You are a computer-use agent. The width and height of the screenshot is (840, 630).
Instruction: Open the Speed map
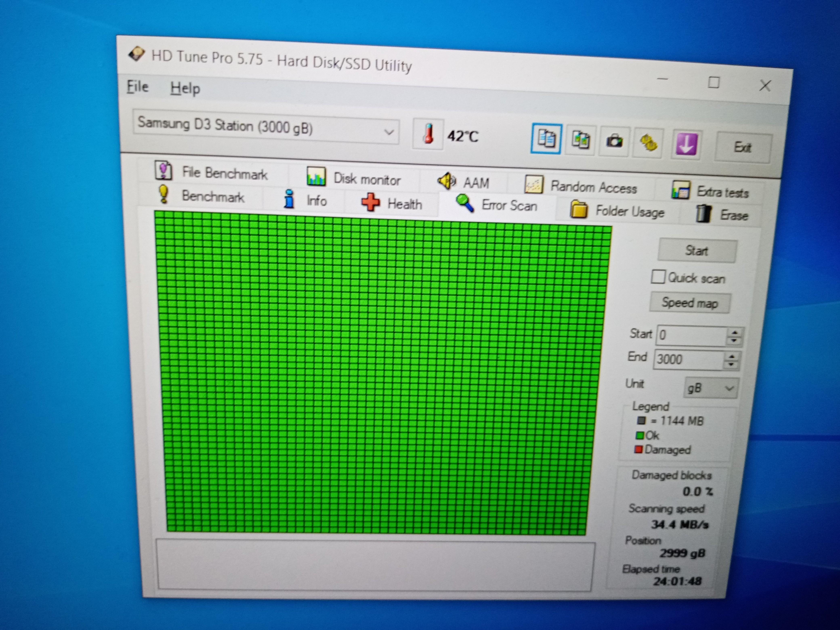click(690, 303)
